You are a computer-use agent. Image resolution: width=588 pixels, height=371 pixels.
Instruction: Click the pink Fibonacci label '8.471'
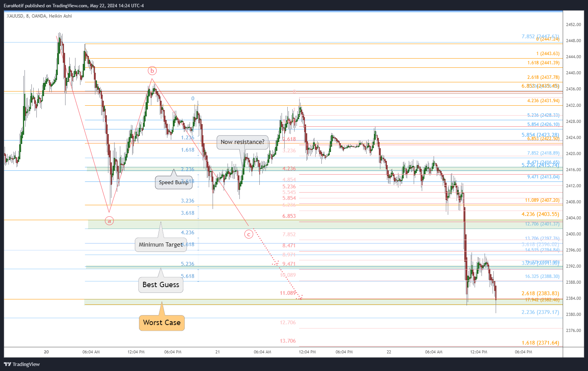click(x=289, y=245)
